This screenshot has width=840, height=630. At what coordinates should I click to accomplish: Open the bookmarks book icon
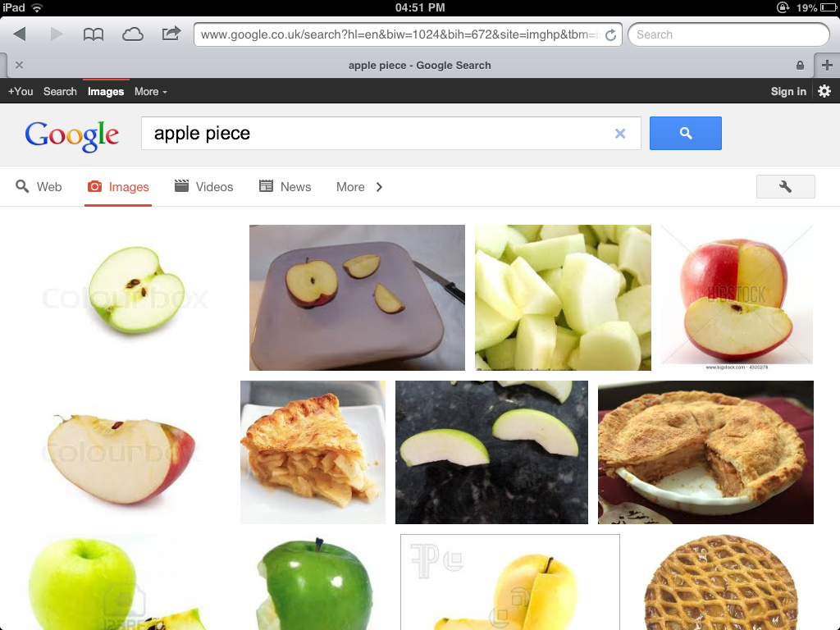[x=94, y=34]
